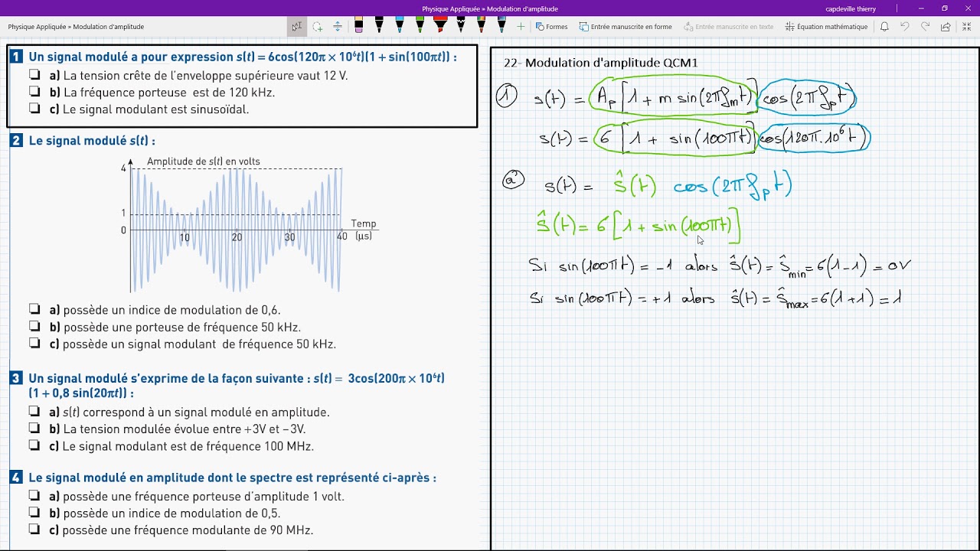Pick the green pen
The height and width of the screenshot is (551, 980).
coord(420,26)
